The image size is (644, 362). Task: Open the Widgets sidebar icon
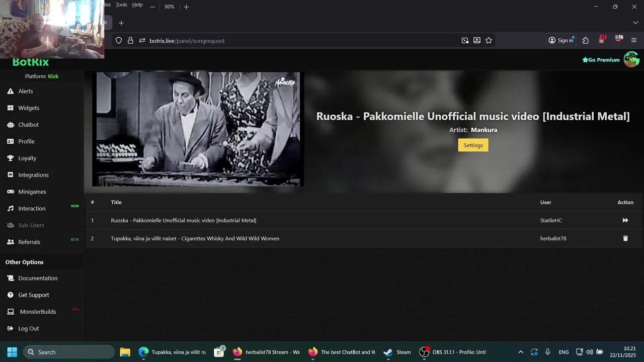pyautogui.click(x=10, y=108)
